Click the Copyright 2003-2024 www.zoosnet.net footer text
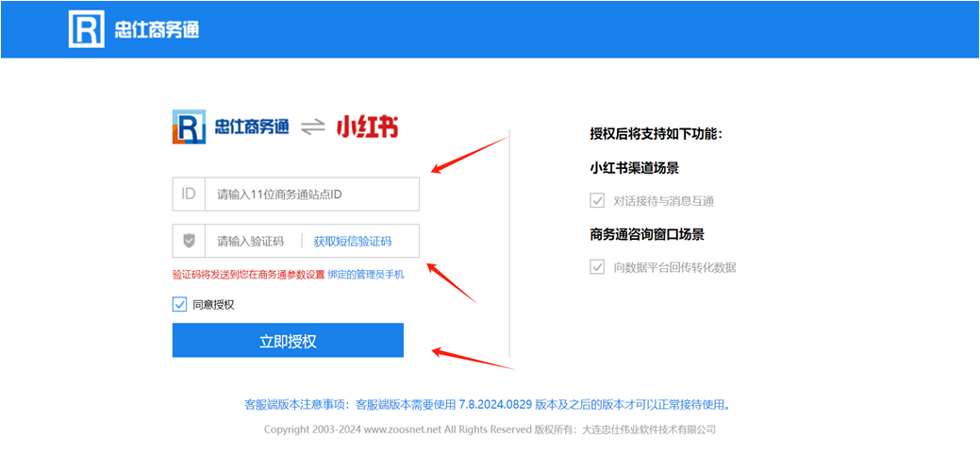 point(490,430)
